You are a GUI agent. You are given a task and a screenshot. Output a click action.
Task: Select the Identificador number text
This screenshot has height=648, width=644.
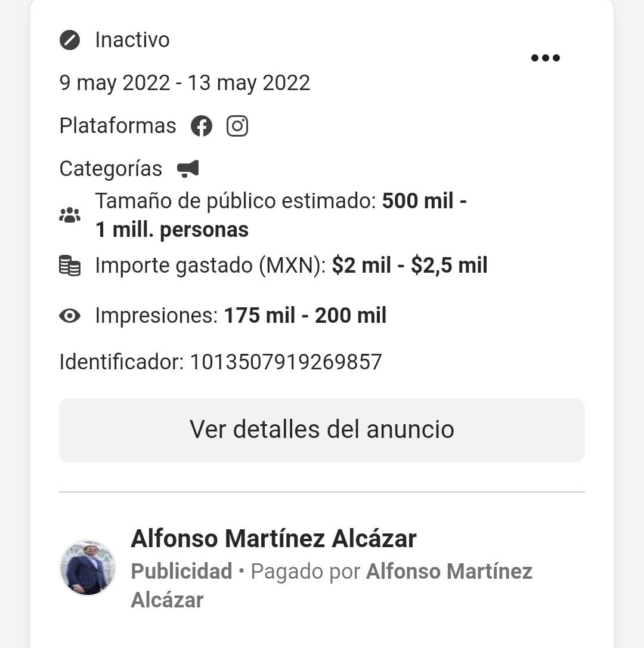(286, 362)
